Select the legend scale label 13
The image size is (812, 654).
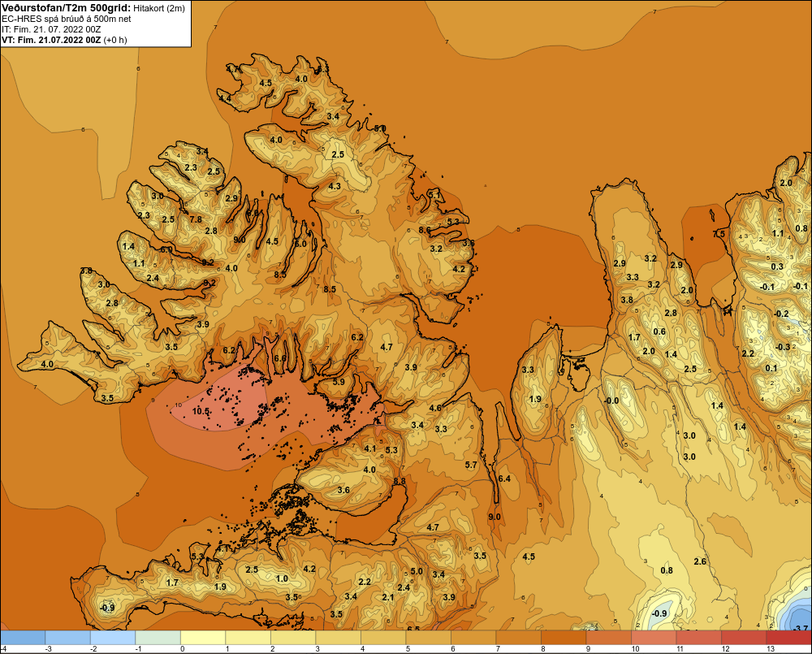click(x=771, y=649)
